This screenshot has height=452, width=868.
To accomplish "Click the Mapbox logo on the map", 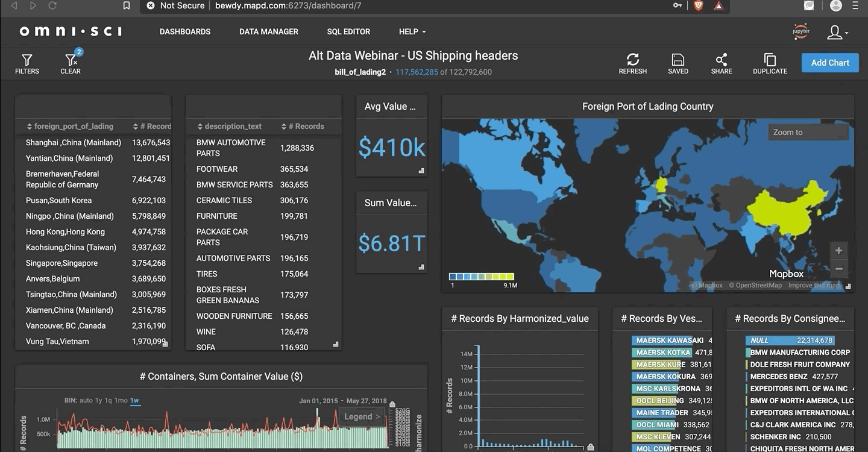I will coord(786,274).
